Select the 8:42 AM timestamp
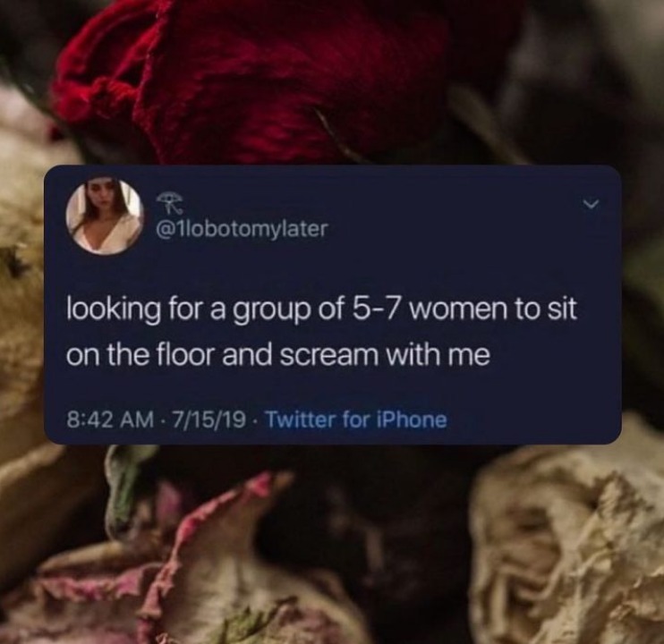Image resolution: width=664 pixels, height=644 pixels. click(x=110, y=420)
